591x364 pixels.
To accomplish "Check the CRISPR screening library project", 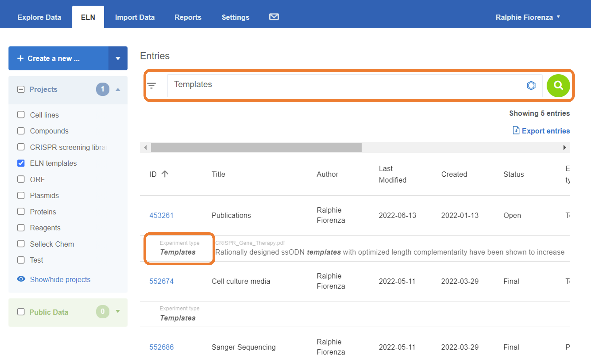I will 21,147.
